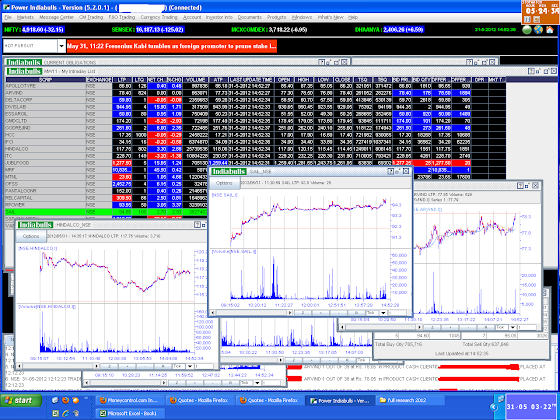Click the NIFTY index value

42,30
